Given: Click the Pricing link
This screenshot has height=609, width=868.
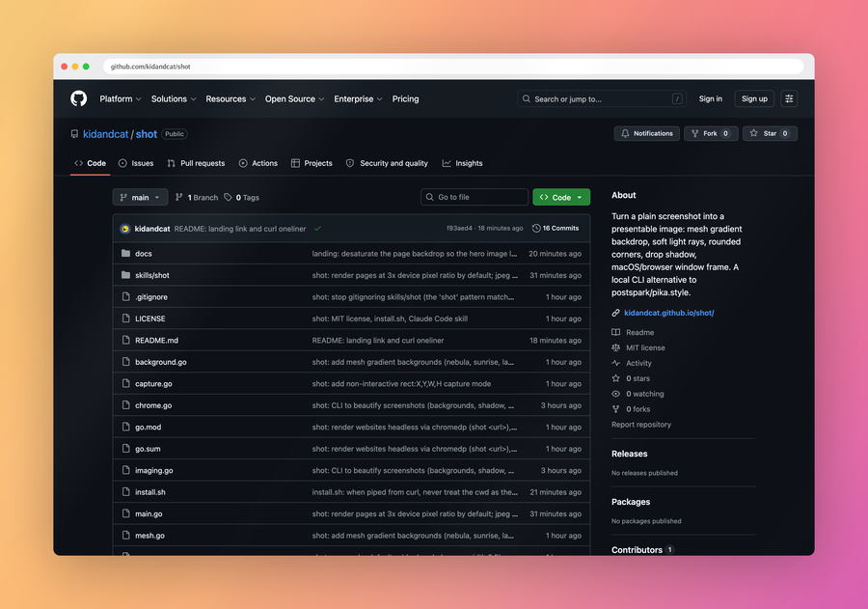Looking at the screenshot, I should click(x=405, y=98).
